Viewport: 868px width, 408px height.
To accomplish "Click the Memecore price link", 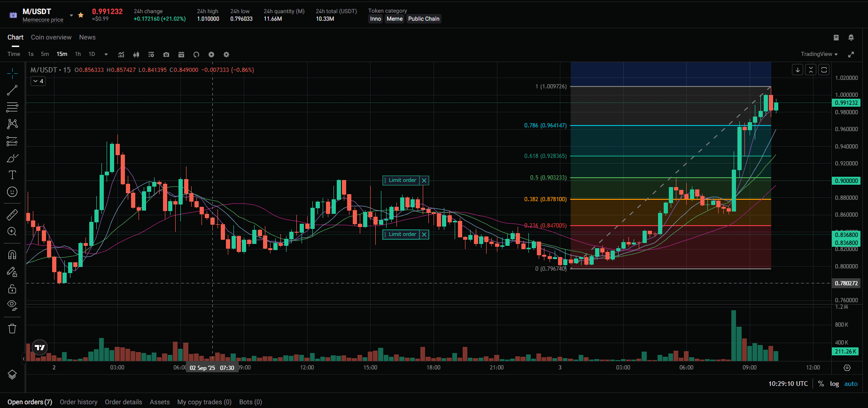I will tap(43, 20).
